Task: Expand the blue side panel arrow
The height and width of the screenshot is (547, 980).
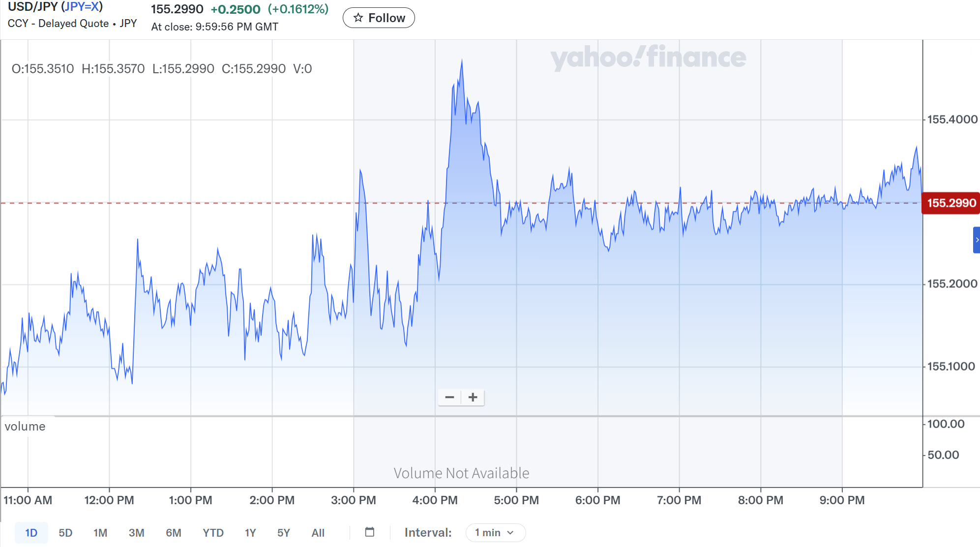Action: (x=977, y=240)
